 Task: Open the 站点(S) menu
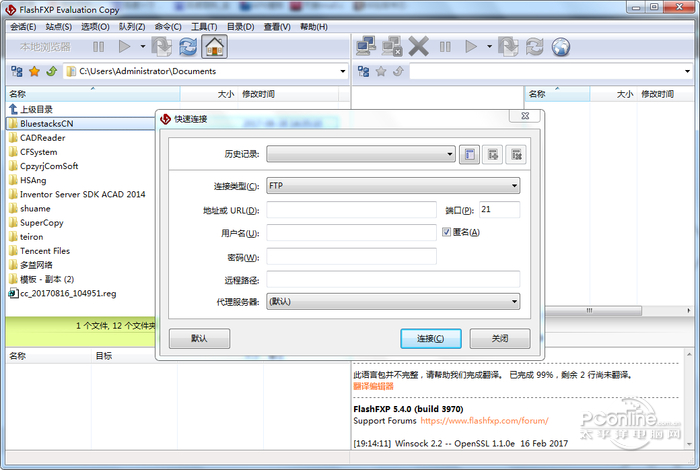coord(58,27)
